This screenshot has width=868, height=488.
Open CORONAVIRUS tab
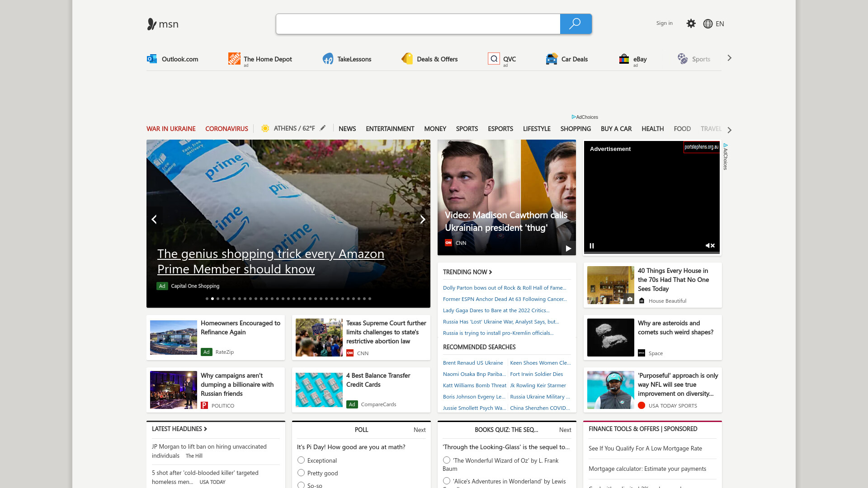(x=226, y=129)
